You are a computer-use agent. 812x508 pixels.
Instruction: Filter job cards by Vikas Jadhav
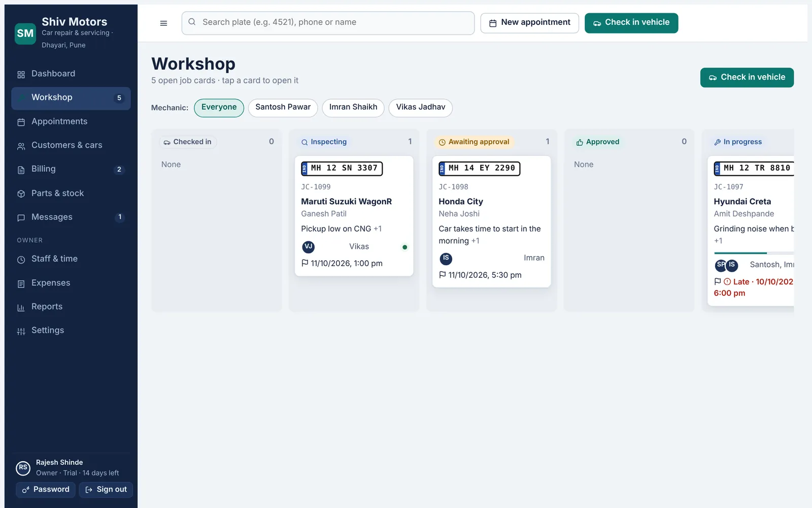pos(421,108)
